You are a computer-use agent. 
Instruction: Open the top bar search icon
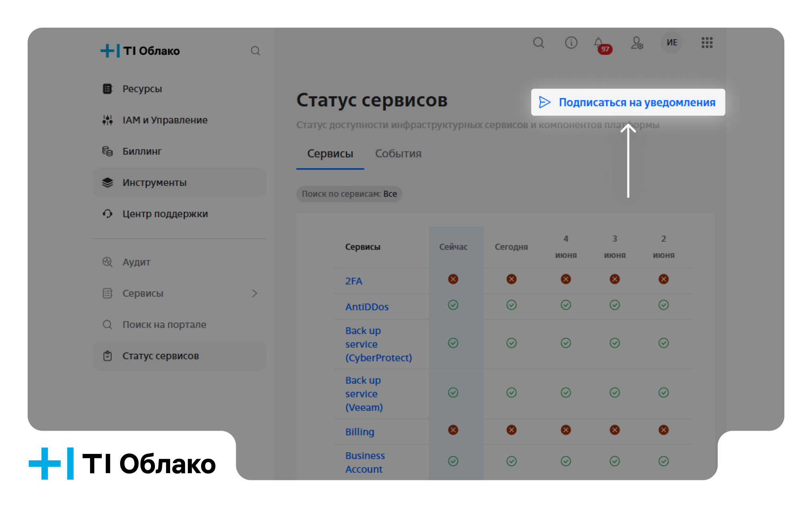pos(539,42)
